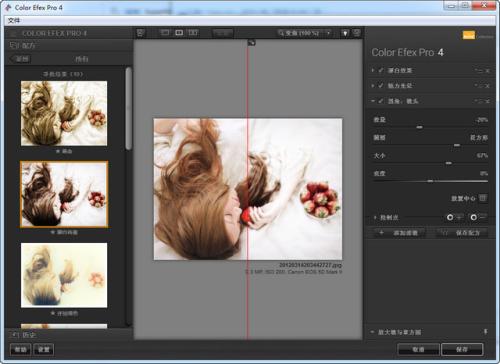Click the left panel toggle icon in toolbar

pyautogui.click(x=141, y=33)
